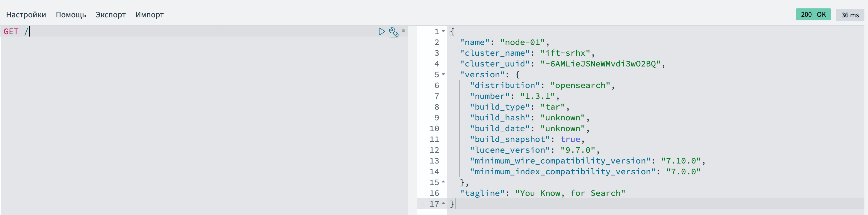Viewport: 868px width, 215px height.
Task: Click the small square handle beside the wrench
Action: (x=403, y=31)
